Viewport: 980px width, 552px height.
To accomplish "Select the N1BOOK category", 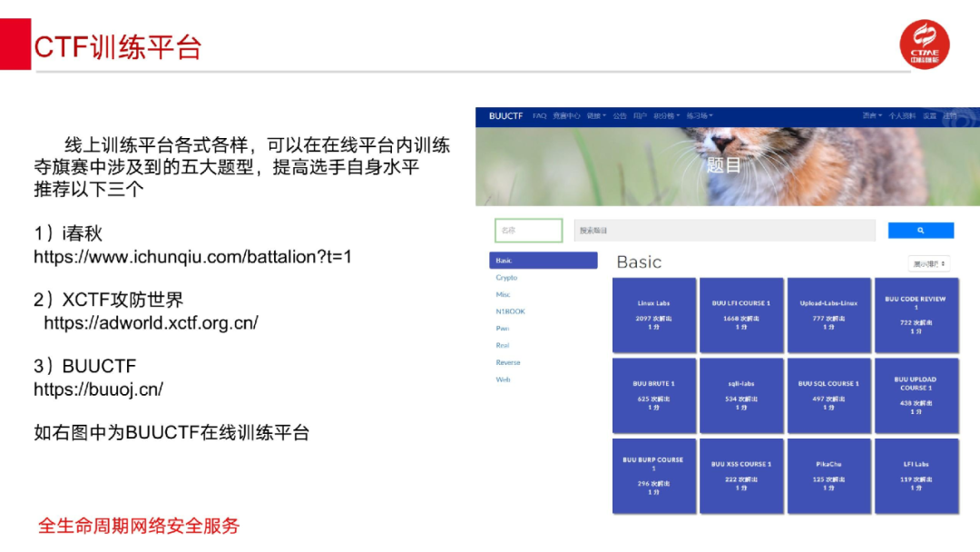I will pyautogui.click(x=510, y=311).
